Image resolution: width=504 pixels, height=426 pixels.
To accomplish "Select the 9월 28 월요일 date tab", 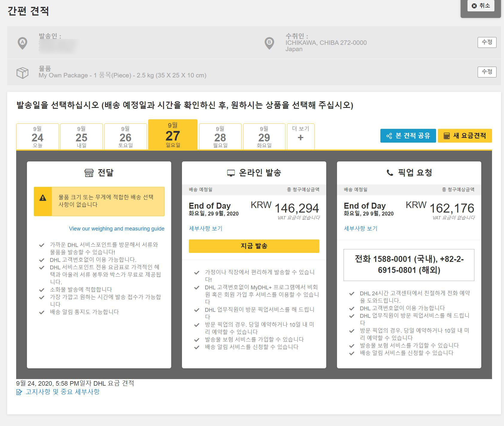I will tap(220, 137).
